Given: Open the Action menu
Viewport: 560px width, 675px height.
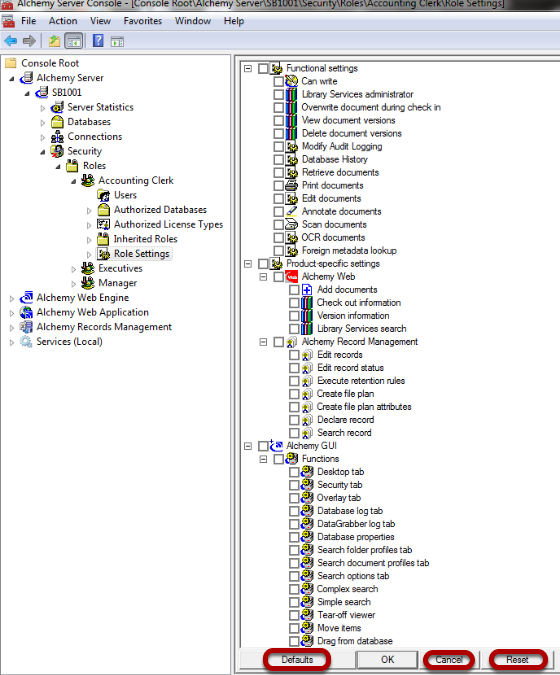Looking at the screenshot, I should coord(63,21).
